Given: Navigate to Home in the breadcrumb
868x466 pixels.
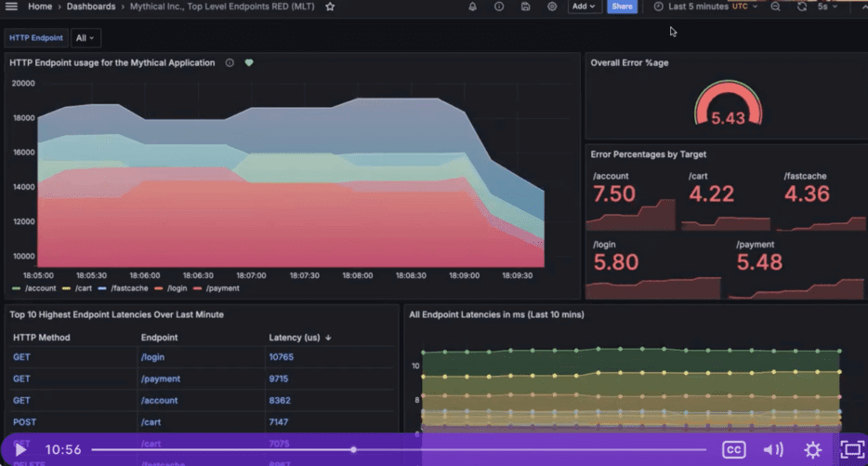Looking at the screenshot, I should (x=40, y=7).
